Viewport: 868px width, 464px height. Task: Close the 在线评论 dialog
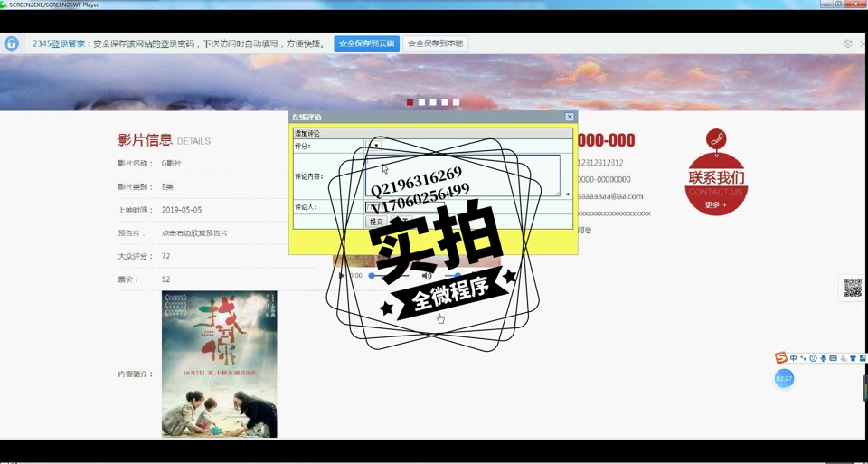tap(569, 117)
